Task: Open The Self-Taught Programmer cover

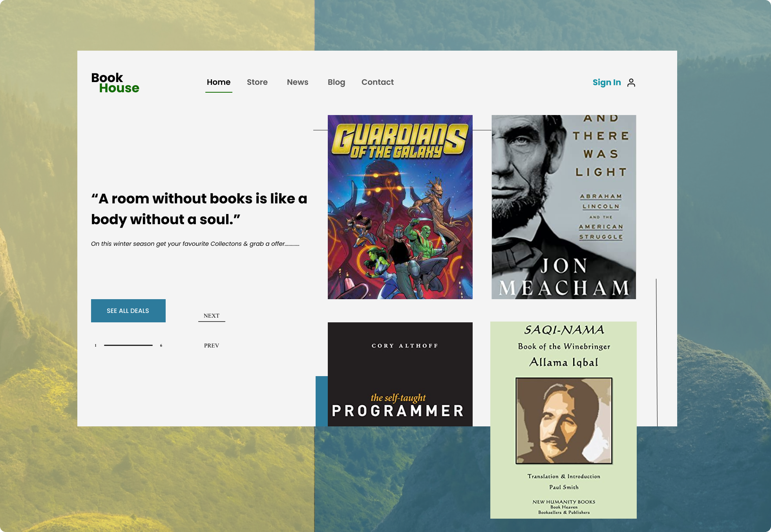Action: (x=400, y=374)
